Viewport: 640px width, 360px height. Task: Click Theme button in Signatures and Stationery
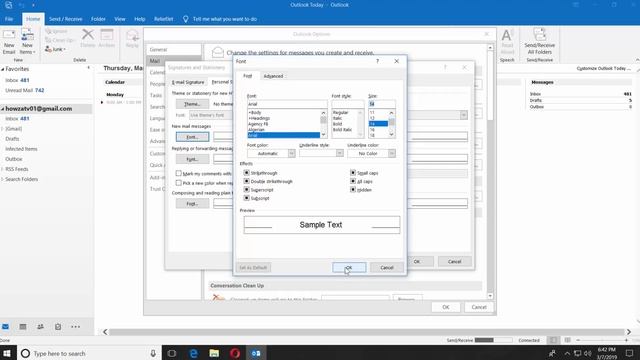(x=192, y=104)
